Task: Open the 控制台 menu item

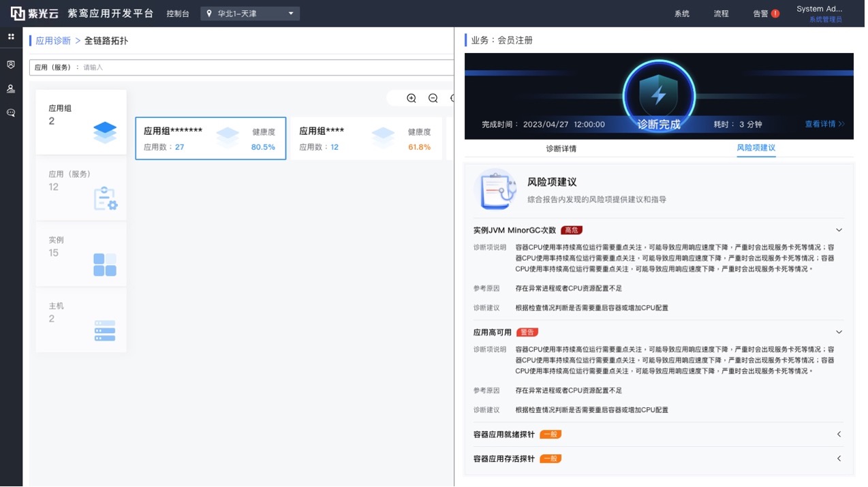Action: click(x=179, y=14)
